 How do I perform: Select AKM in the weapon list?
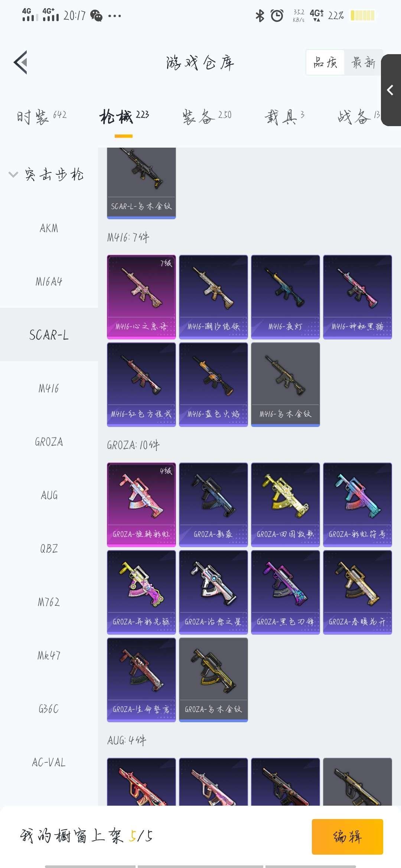(49, 228)
